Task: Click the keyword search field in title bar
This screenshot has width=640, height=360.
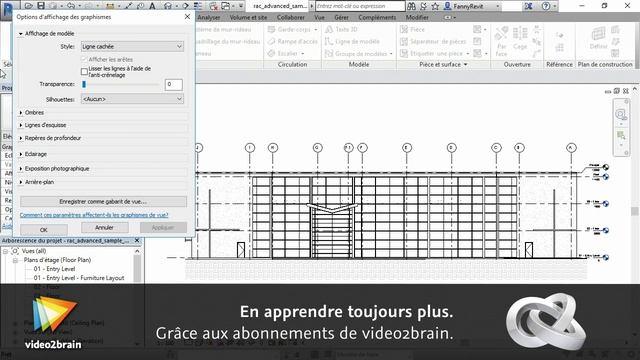Action: (360, 6)
